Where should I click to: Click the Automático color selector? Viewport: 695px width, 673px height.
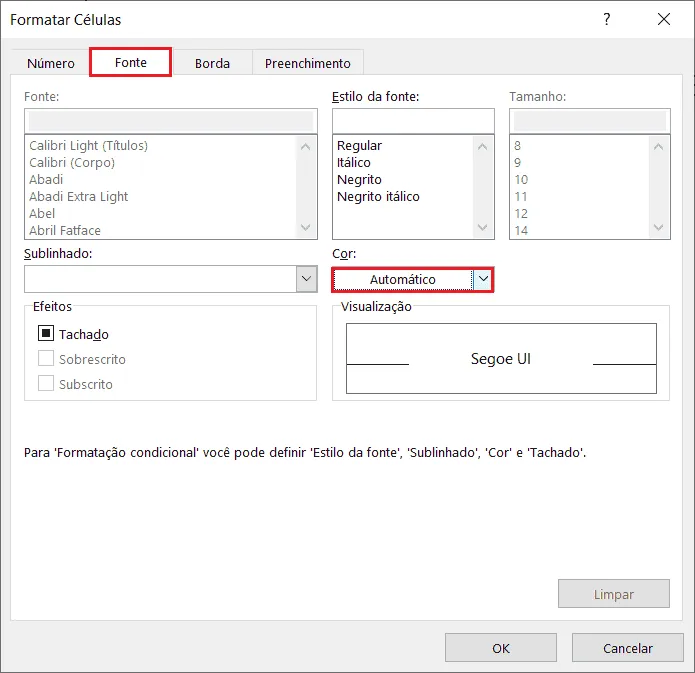point(403,279)
